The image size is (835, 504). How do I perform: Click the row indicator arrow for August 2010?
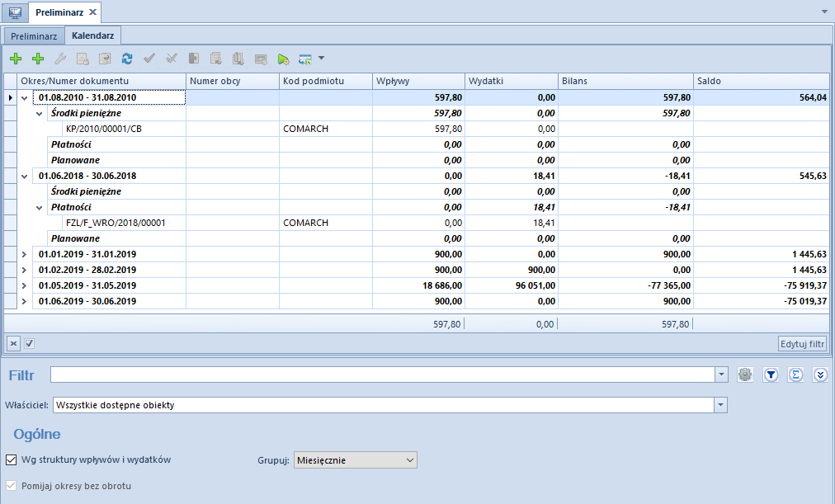(10, 98)
